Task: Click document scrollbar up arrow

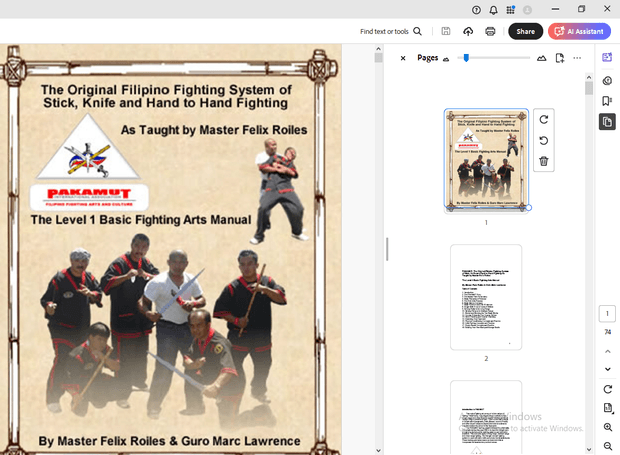Action: coord(378,49)
